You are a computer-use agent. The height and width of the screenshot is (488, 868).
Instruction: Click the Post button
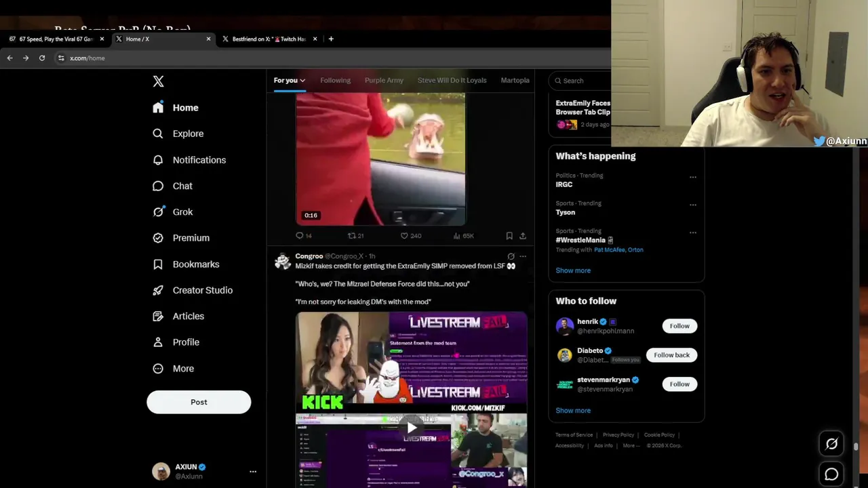(x=199, y=402)
